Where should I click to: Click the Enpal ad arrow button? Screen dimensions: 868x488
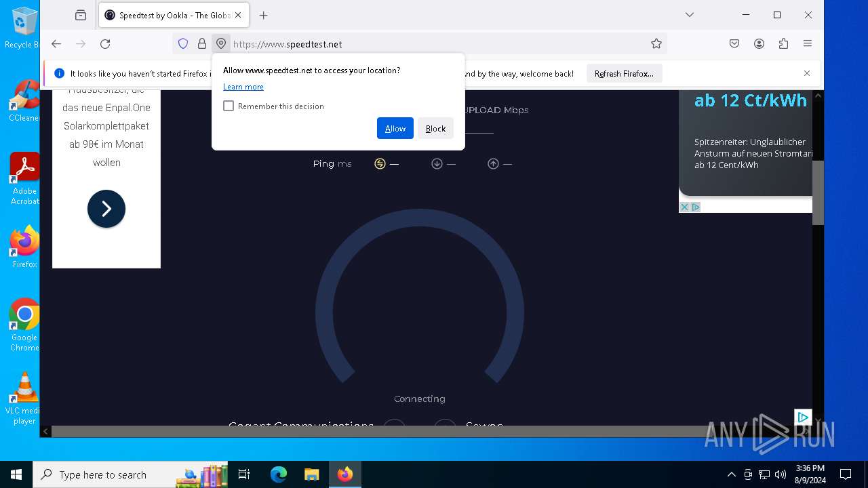(x=106, y=209)
